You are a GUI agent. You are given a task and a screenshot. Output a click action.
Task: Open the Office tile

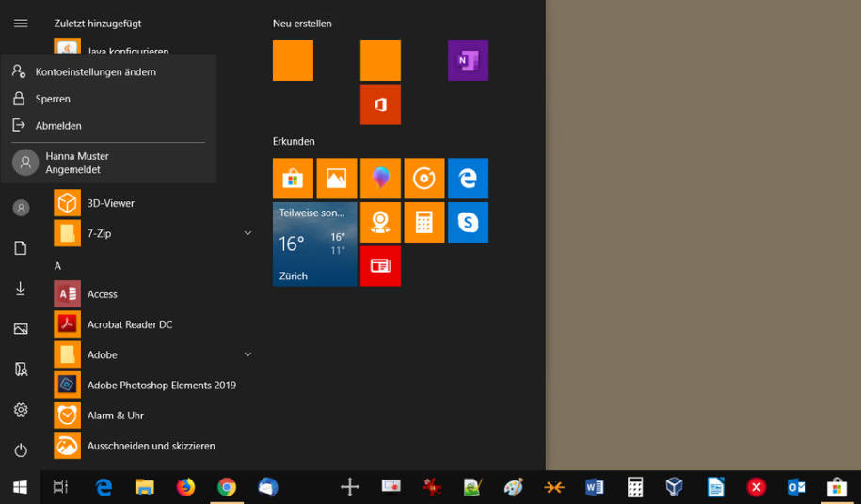380,104
